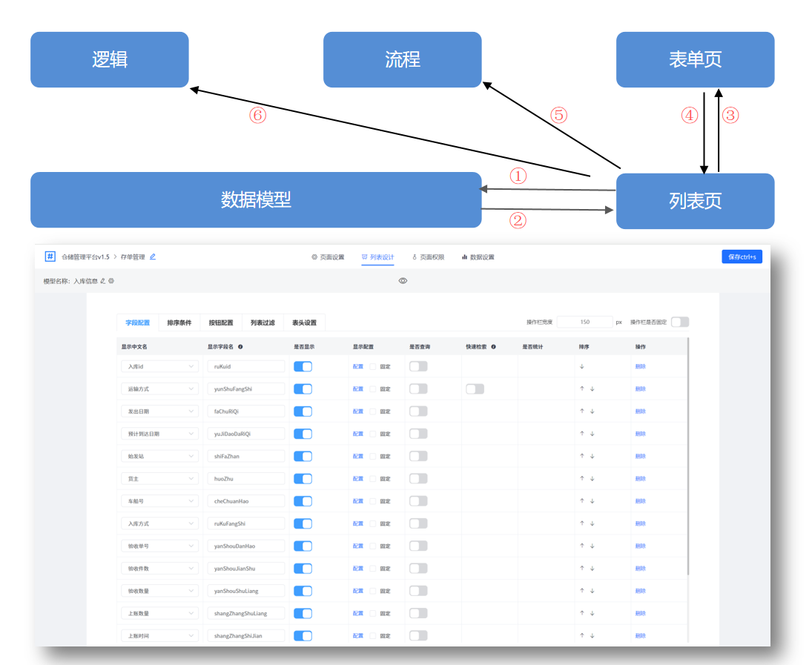Click the eye preview icon

(x=403, y=281)
